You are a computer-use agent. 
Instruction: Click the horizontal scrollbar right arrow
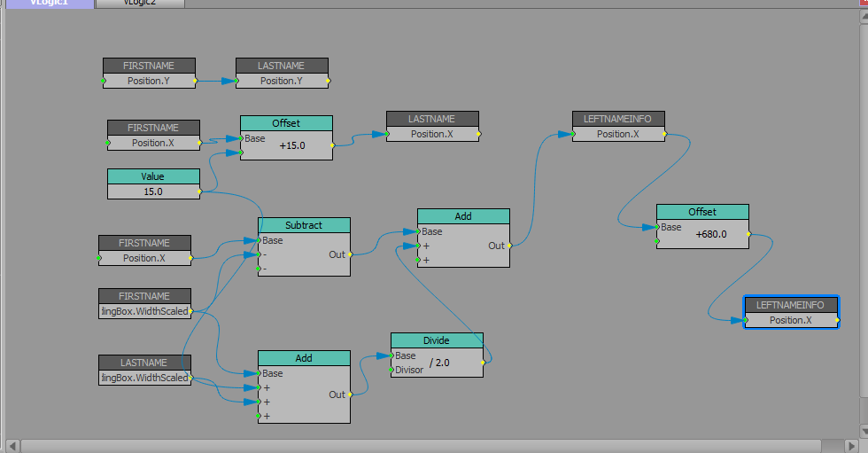click(852, 446)
